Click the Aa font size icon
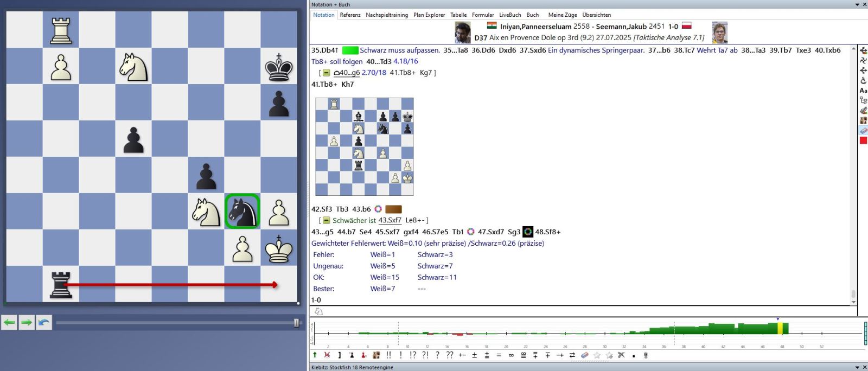 click(863, 91)
